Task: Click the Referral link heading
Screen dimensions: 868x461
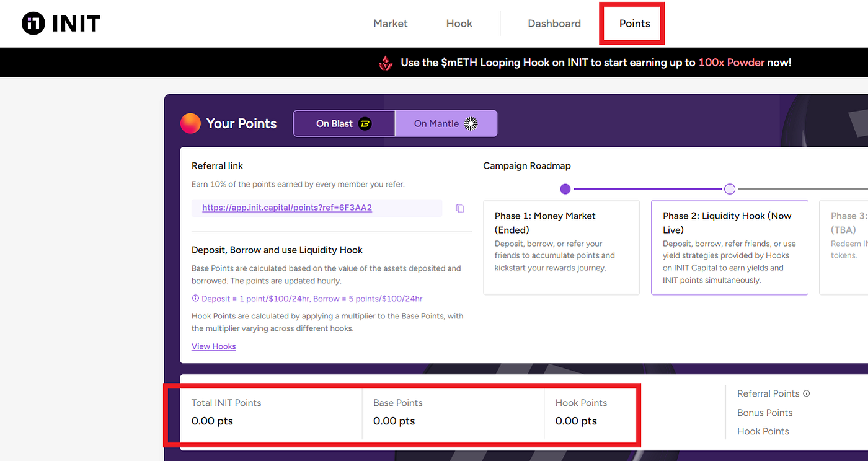Action: (218, 166)
